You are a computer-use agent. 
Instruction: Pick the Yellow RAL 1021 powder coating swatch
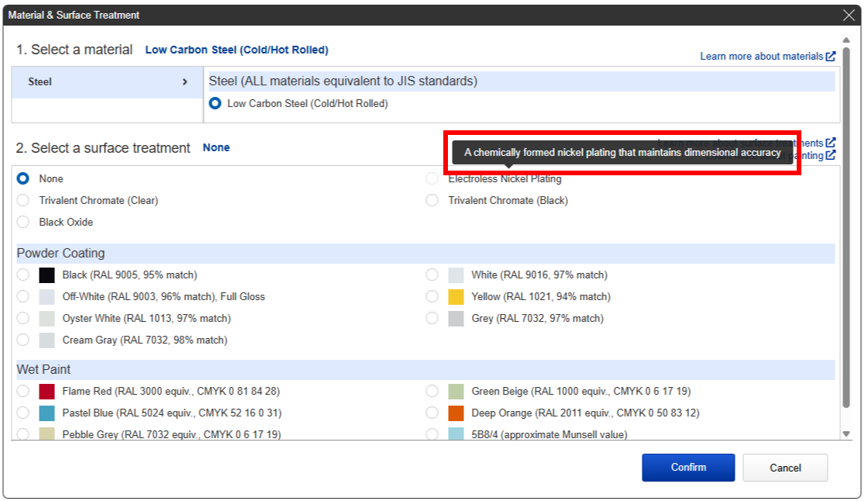coord(456,297)
